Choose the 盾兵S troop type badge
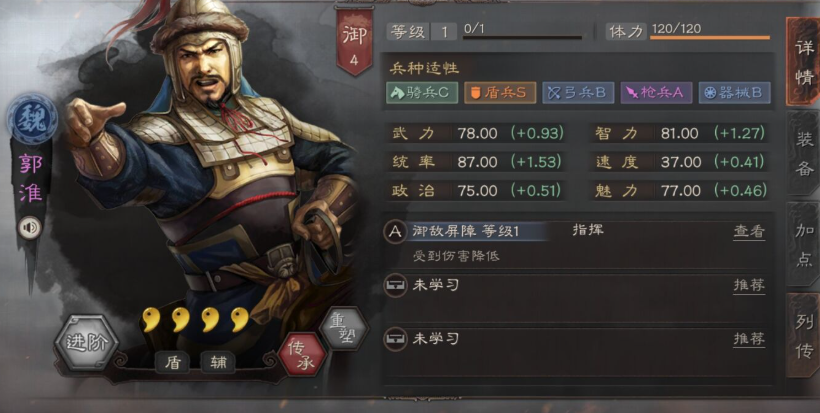 (x=500, y=93)
